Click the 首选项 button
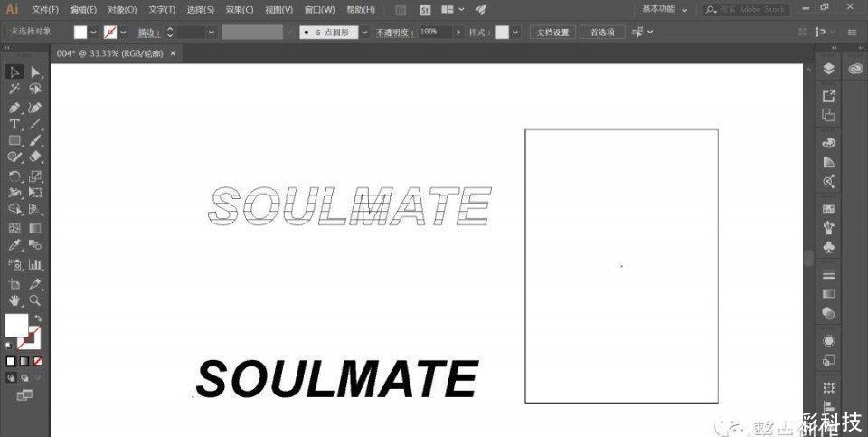The height and width of the screenshot is (437, 868). [602, 32]
